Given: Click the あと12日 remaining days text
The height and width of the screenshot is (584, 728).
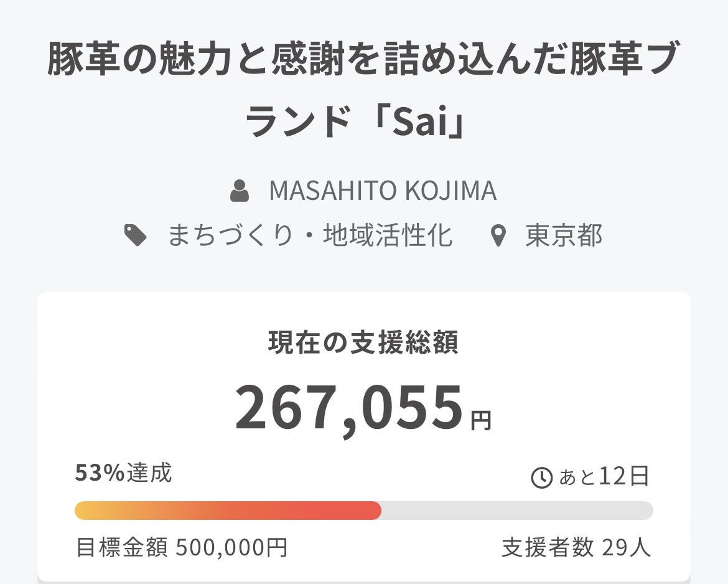Looking at the screenshot, I should coord(604,477).
